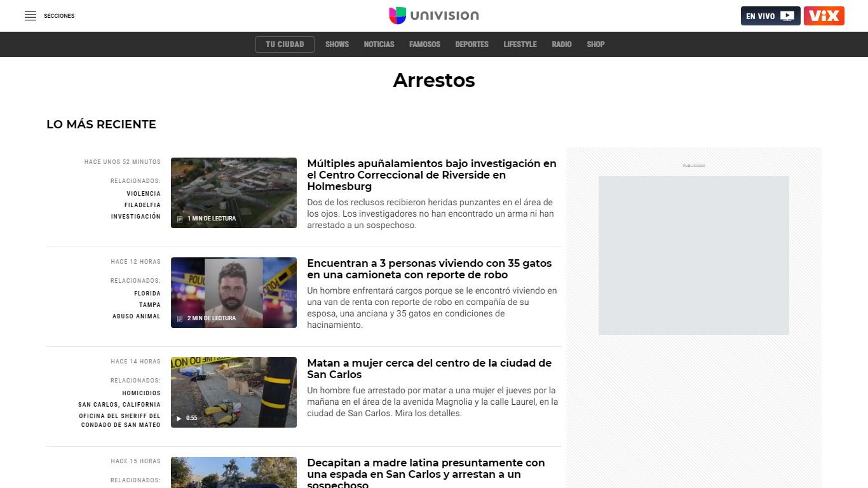Click the 'Hace 14 horas' timestamp
The width and height of the screenshot is (868, 488).
point(136,362)
